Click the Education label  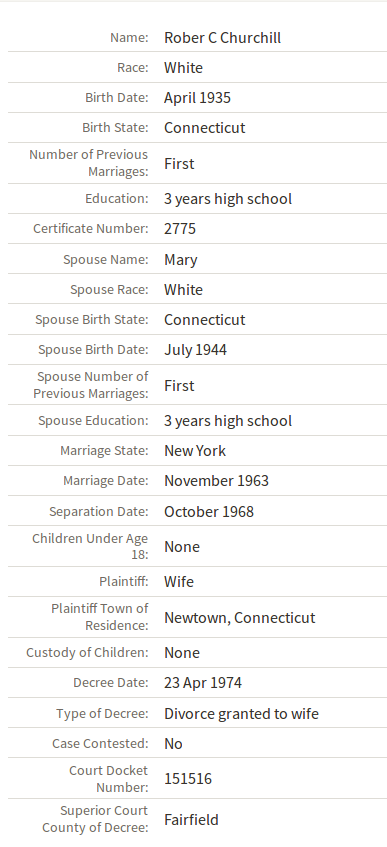[x=117, y=199]
